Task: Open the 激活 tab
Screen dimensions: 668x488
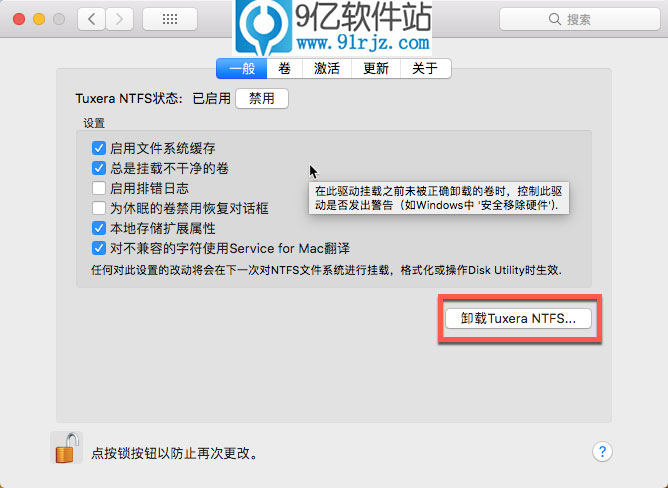Action: [x=326, y=68]
